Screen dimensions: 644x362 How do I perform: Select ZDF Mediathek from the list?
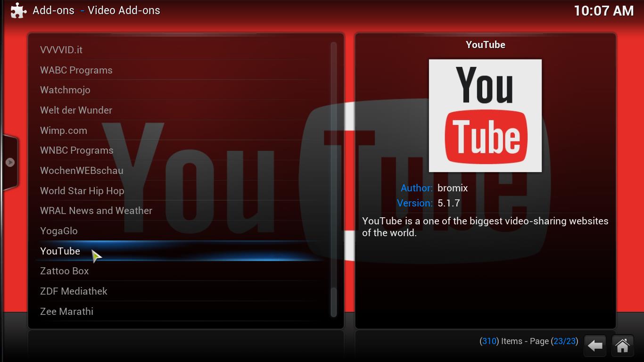(74, 291)
